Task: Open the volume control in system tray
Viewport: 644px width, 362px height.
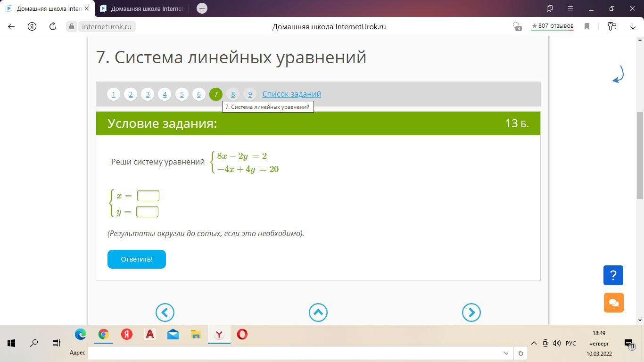Action: (x=557, y=343)
